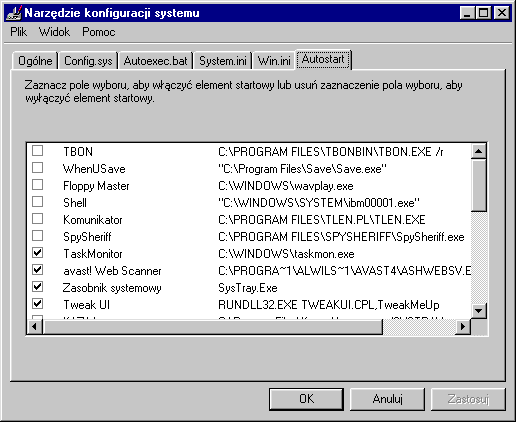Go to the System.ini tab
Screen dimensions: 516x422
click(223, 61)
